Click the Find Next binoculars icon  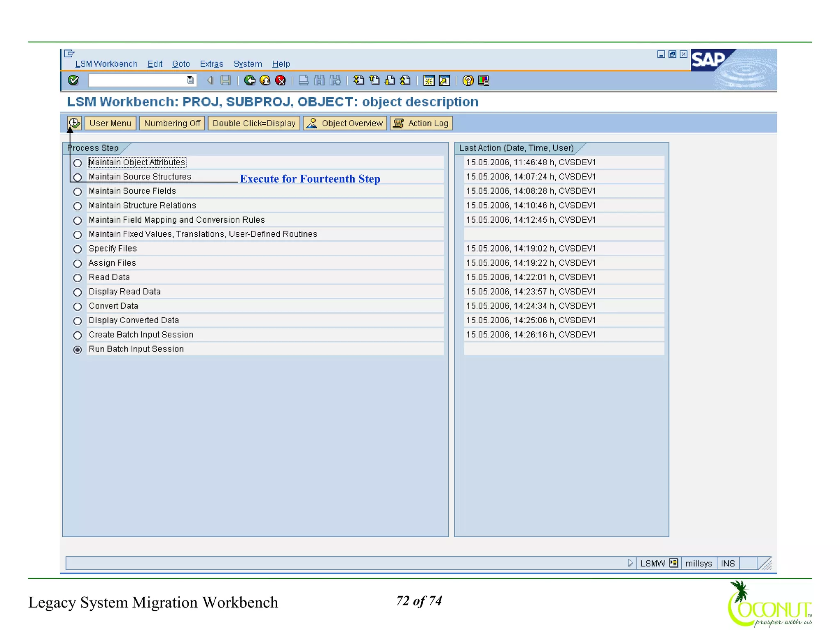(335, 80)
